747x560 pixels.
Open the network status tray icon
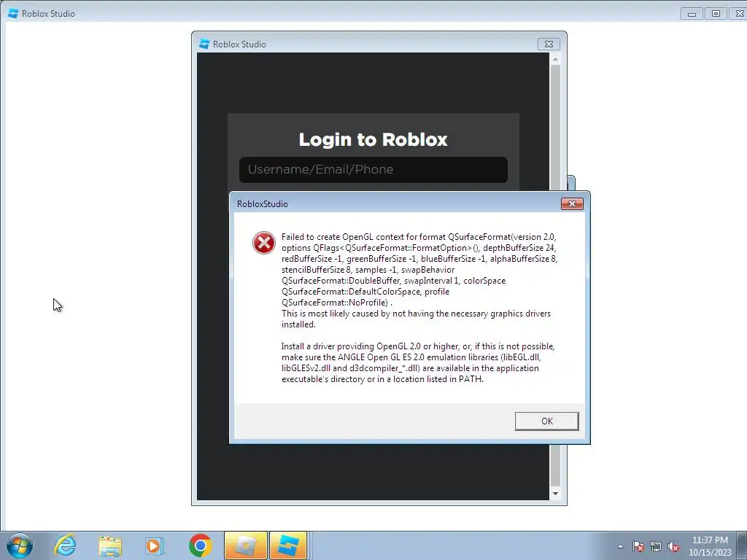pyautogui.click(x=656, y=546)
